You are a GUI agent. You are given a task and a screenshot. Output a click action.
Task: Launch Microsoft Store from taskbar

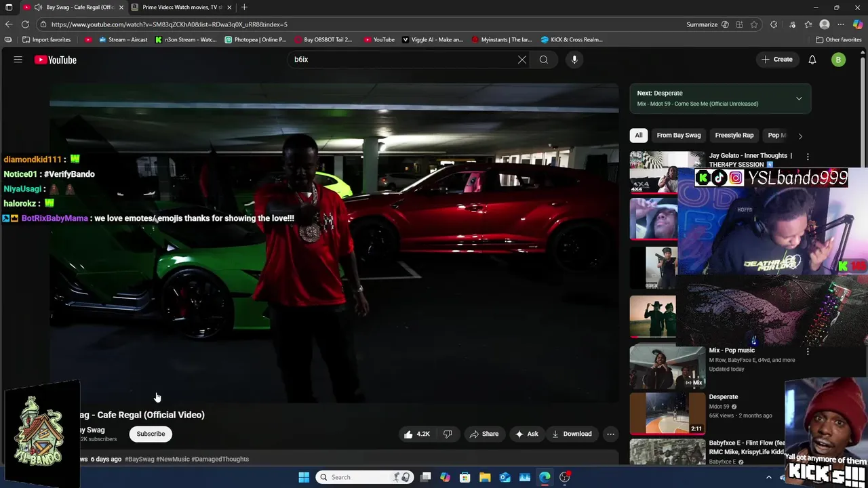(465, 477)
